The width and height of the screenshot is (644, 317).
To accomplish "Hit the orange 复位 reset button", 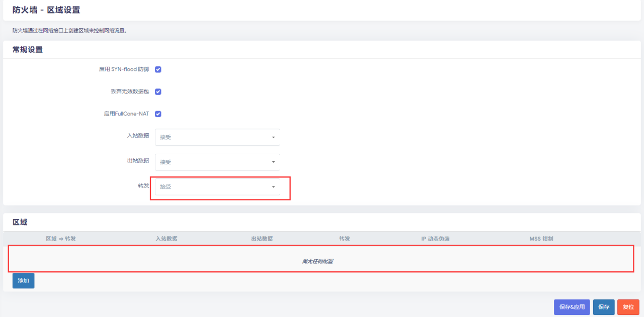I will click(x=628, y=307).
